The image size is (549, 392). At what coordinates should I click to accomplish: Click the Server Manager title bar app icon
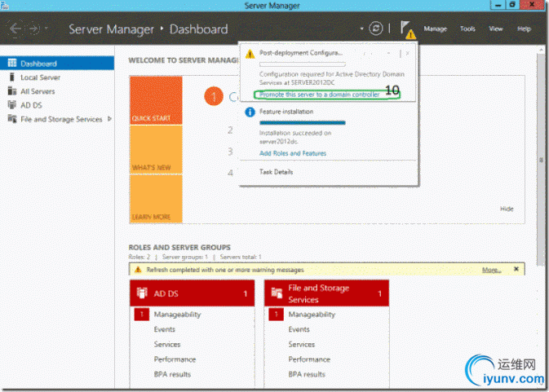(4, 5)
